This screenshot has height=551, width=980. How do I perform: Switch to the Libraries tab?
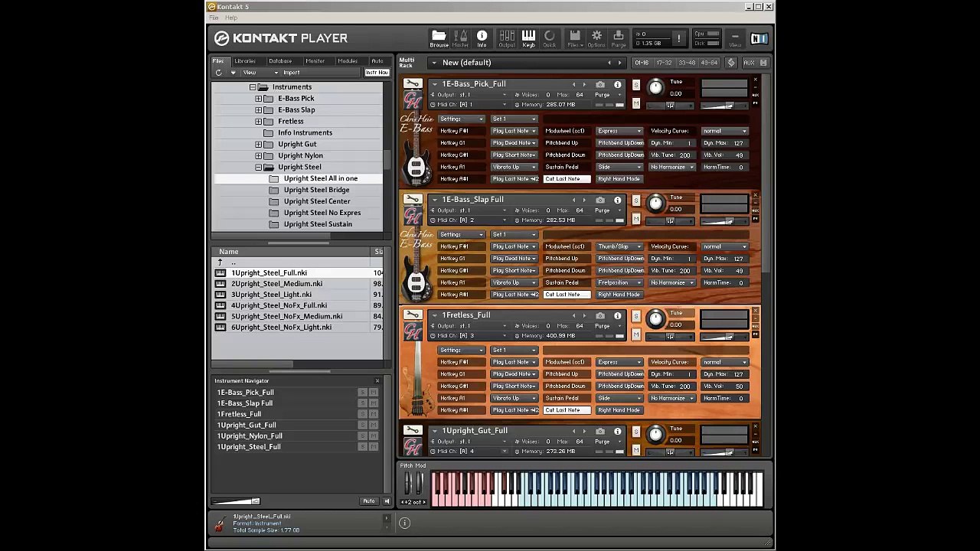click(x=245, y=61)
